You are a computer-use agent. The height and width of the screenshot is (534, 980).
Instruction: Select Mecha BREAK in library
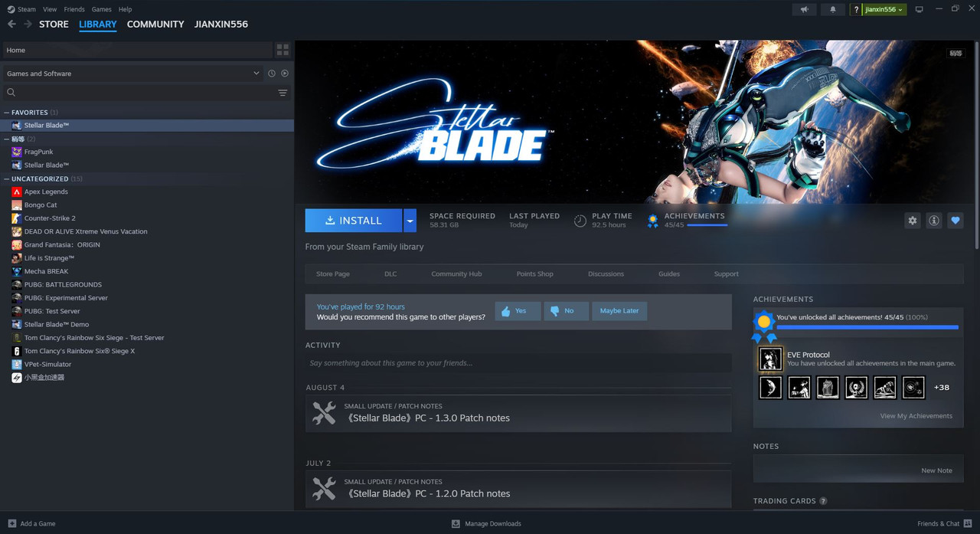point(46,271)
